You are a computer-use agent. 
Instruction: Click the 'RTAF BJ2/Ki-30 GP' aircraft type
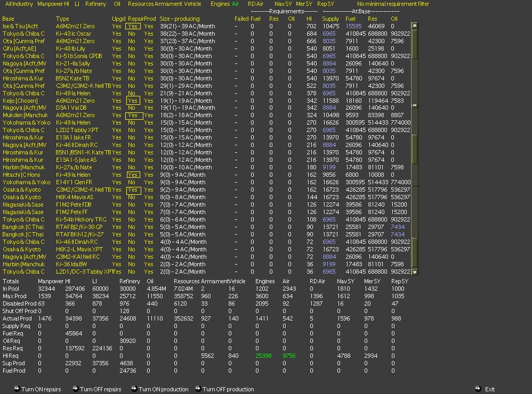pos(79,227)
